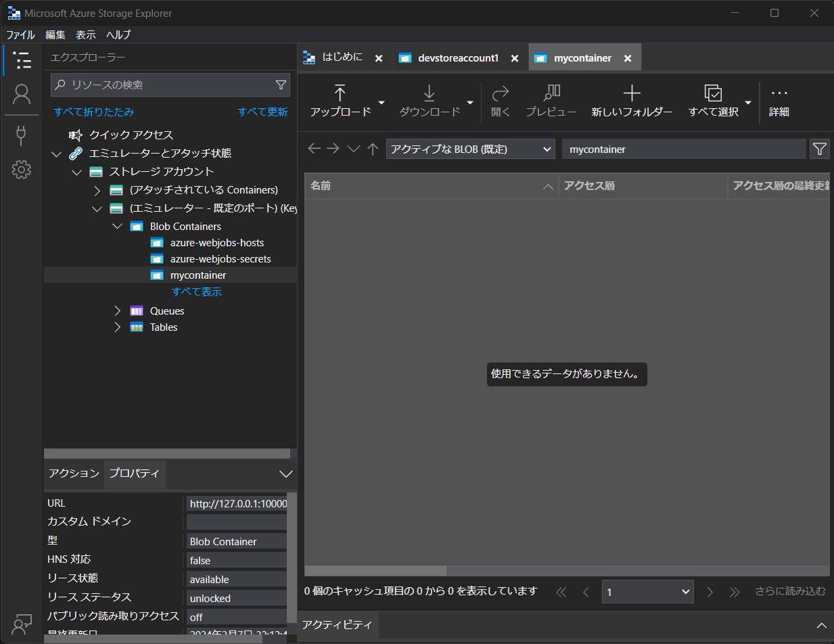Click the filter icon beside path field
This screenshot has height=644, width=834.
tap(819, 149)
